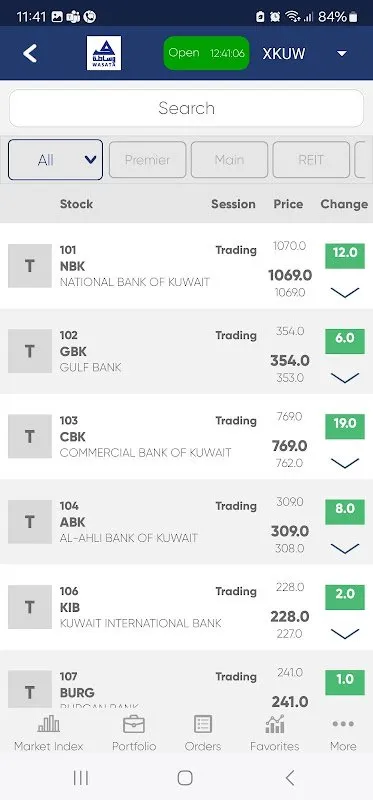Viewport: 373px width, 800px height.
Task: Expand the ABK row chevron
Action: click(345, 548)
